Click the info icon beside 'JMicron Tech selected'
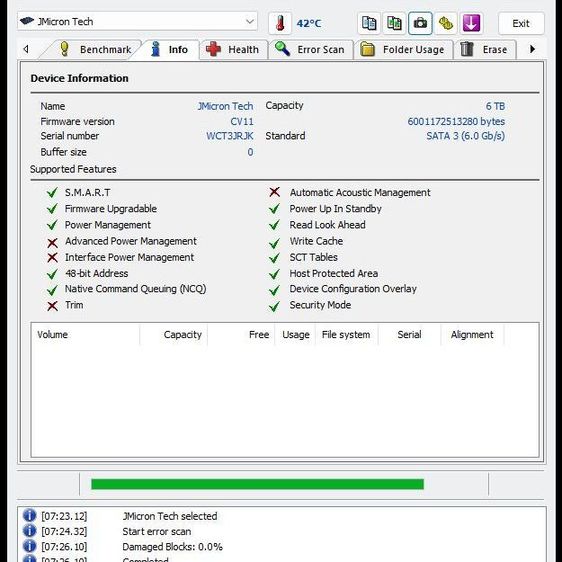 click(x=29, y=515)
